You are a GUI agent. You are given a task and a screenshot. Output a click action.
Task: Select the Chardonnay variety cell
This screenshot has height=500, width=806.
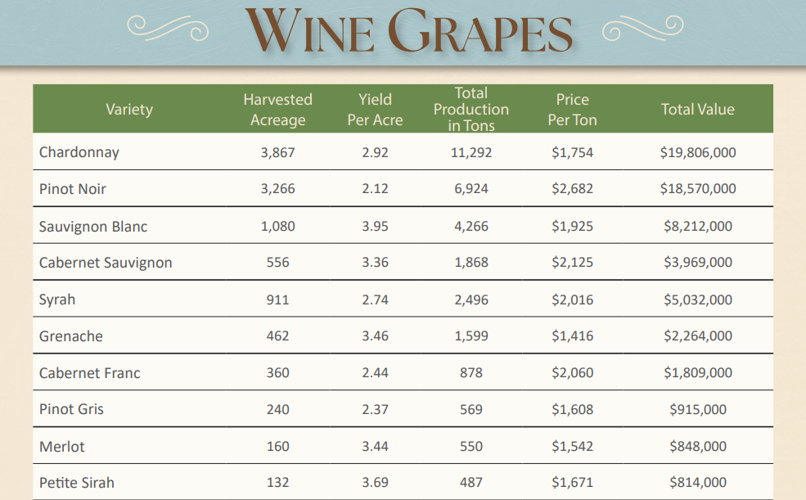[x=79, y=152]
